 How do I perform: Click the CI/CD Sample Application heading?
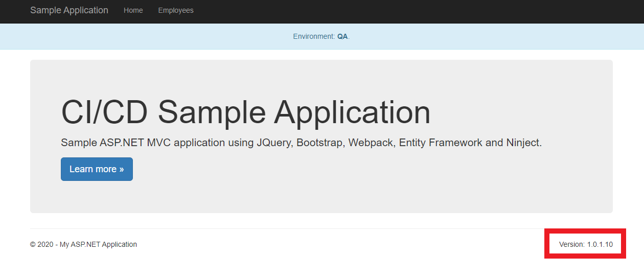pos(245,112)
